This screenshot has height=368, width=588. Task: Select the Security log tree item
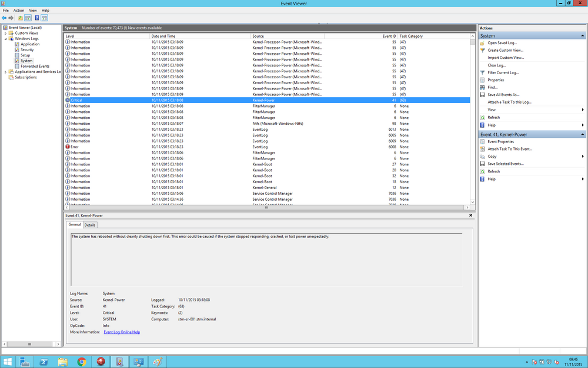27,50
